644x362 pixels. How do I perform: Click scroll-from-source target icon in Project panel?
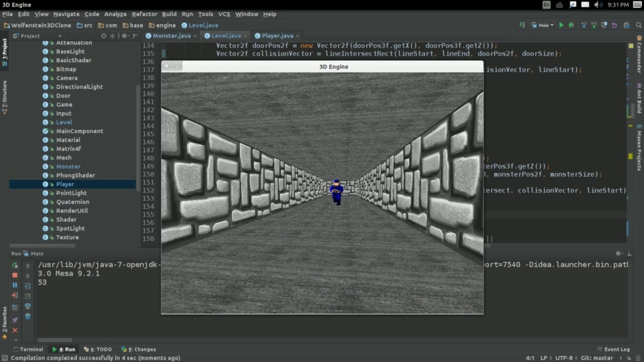pyautogui.click(x=104, y=36)
